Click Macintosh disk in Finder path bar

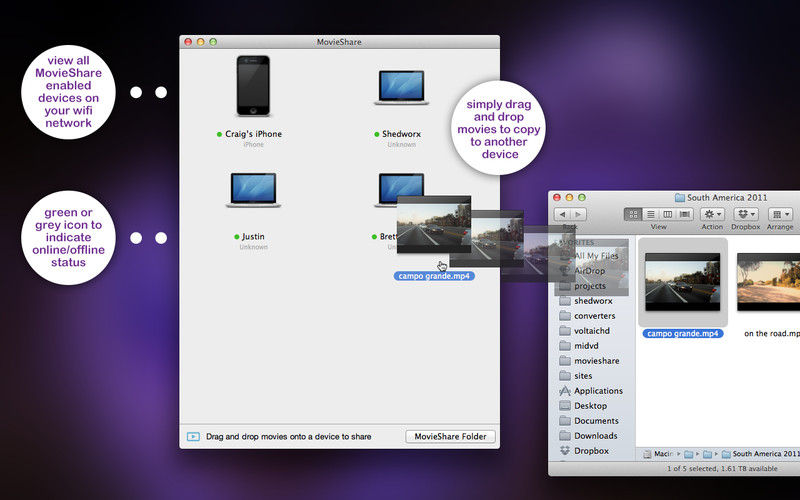tap(658, 454)
